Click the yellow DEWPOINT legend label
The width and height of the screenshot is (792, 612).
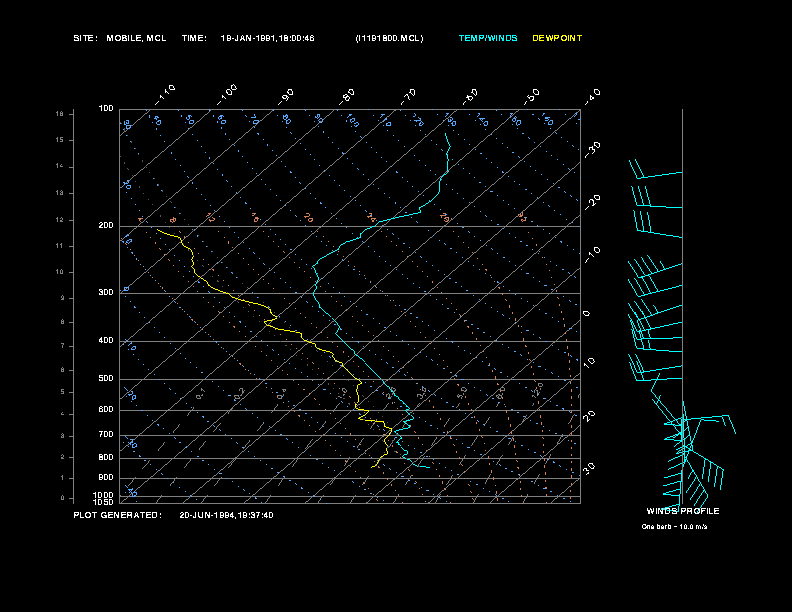557,38
